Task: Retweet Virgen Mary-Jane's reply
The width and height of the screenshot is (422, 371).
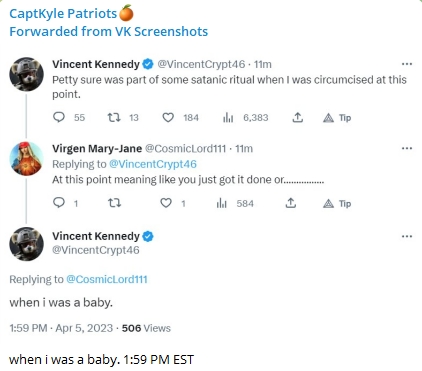Action: click(x=114, y=203)
